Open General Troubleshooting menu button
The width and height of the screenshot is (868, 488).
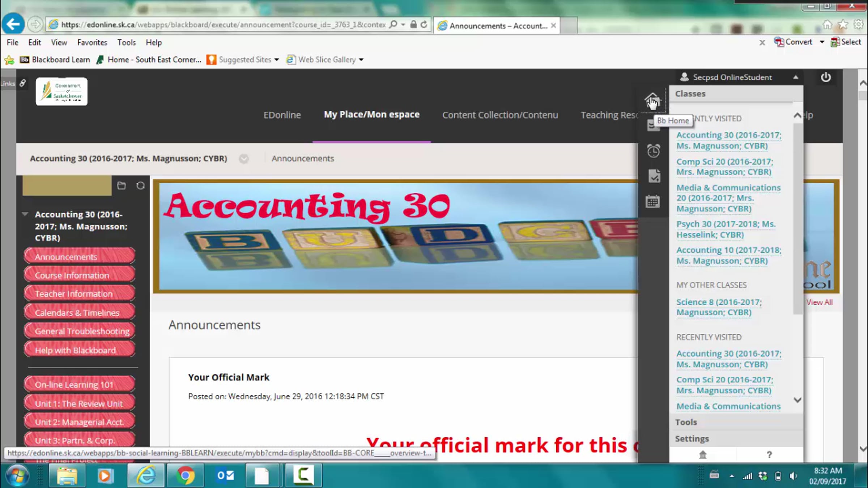click(x=80, y=331)
